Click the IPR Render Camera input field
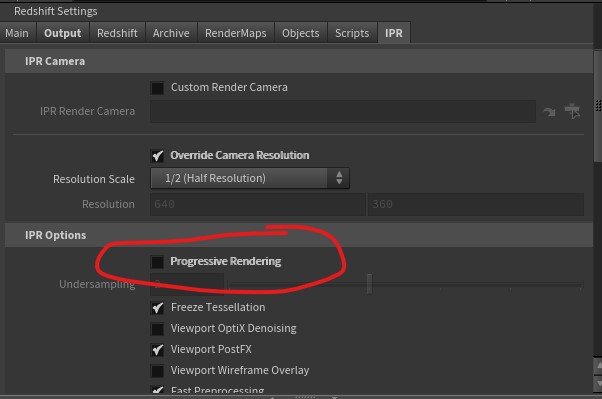602x399 pixels. [343, 112]
